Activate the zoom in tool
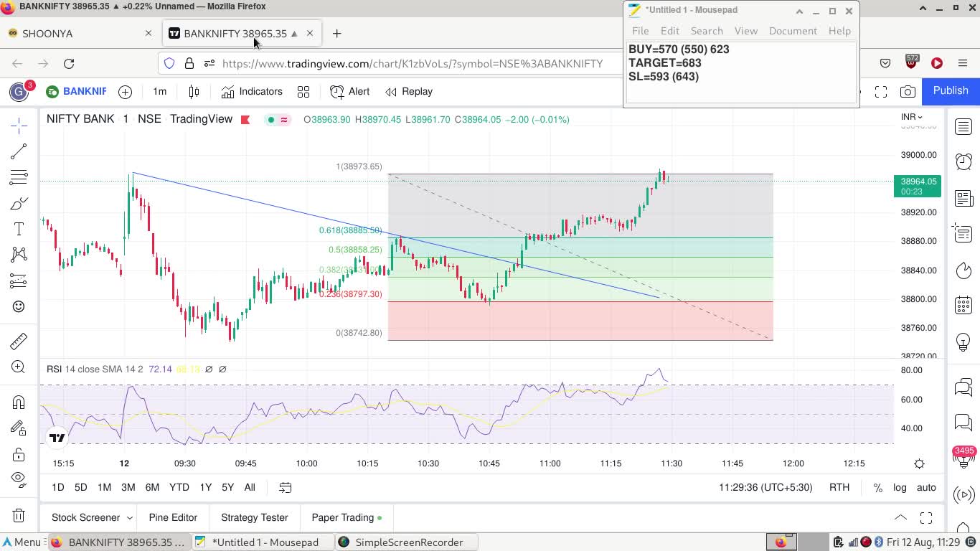 (19, 367)
